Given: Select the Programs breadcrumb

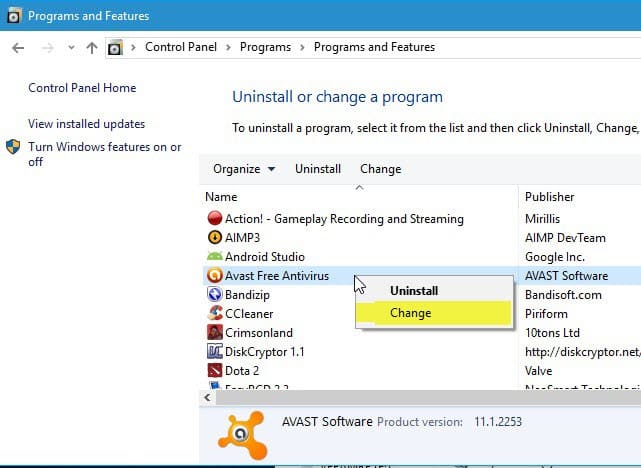Looking at the screenshot, I should tap(265, 47).
